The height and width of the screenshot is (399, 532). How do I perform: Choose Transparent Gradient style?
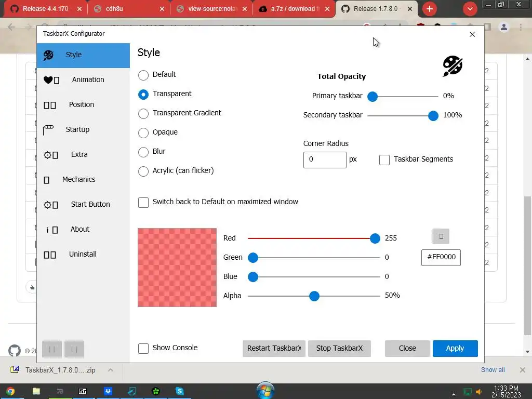click(143, 114)
